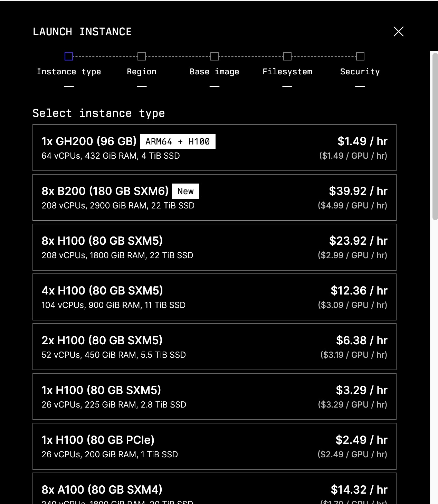Click the vertical scrollbar thumb

(x=435, y=136)
